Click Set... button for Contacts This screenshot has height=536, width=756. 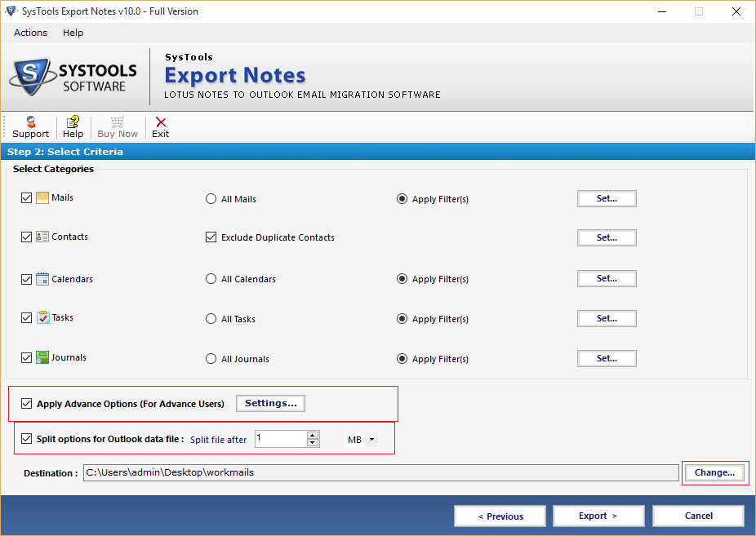pyautogui.click(x=607, y=237)
